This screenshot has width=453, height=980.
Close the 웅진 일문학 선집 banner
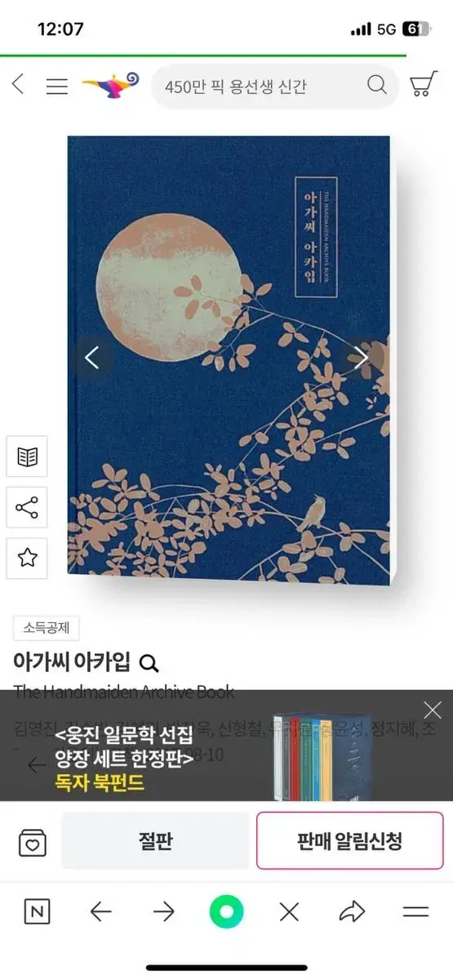[432, 710]
